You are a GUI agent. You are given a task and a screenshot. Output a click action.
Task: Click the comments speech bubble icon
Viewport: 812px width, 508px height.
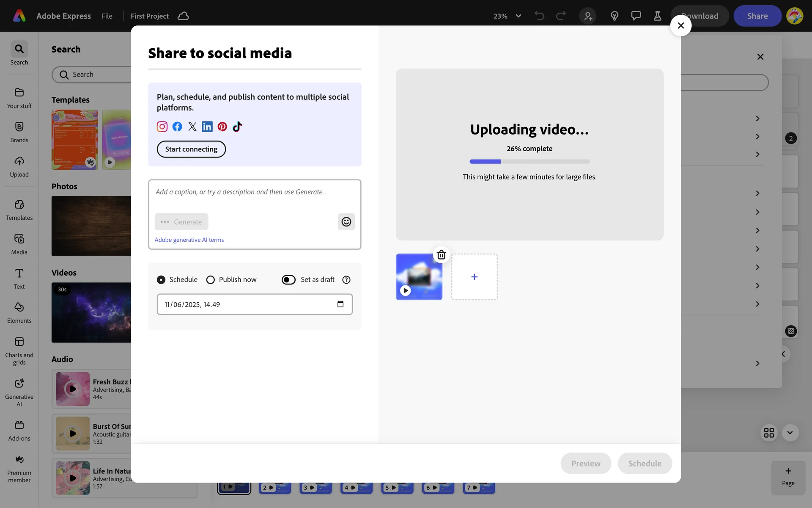pos(636,16)
